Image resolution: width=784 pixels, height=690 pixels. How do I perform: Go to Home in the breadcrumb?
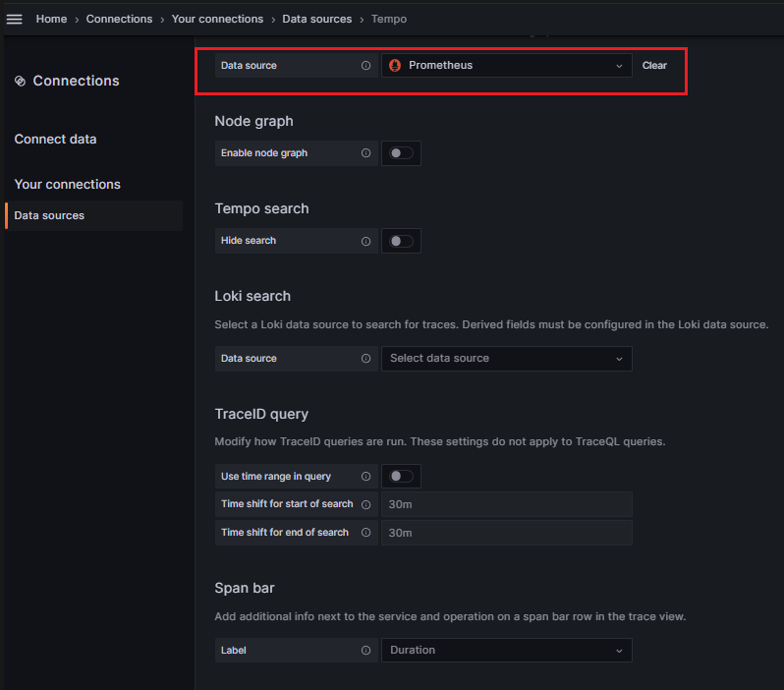(x=52, y=19)
